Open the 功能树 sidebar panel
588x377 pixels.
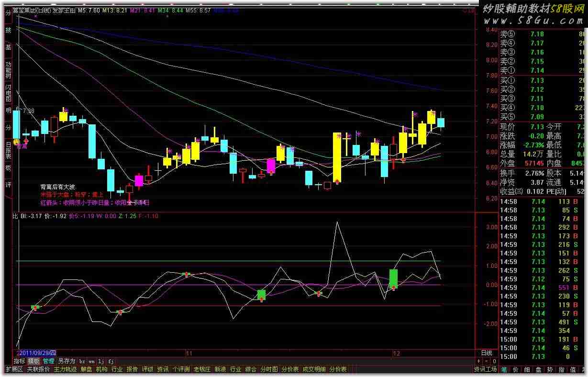point(8,70)
